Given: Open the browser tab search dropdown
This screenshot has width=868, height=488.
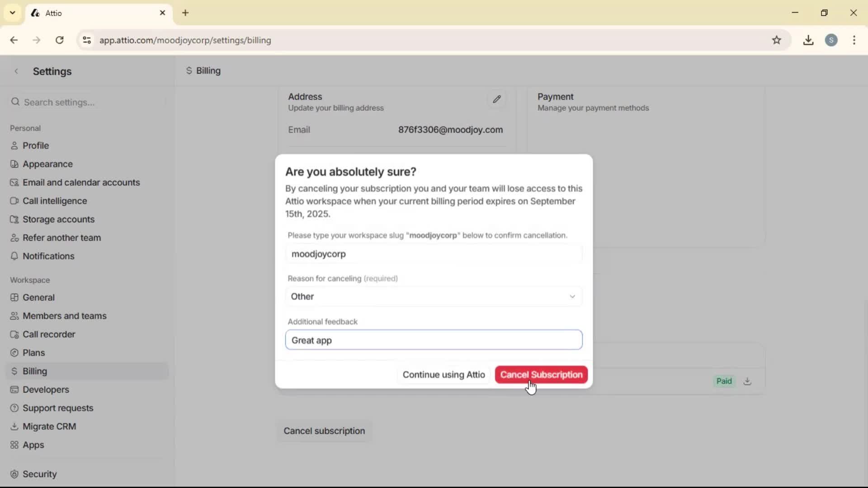Looking at the screenshot, I should [12, 13].
